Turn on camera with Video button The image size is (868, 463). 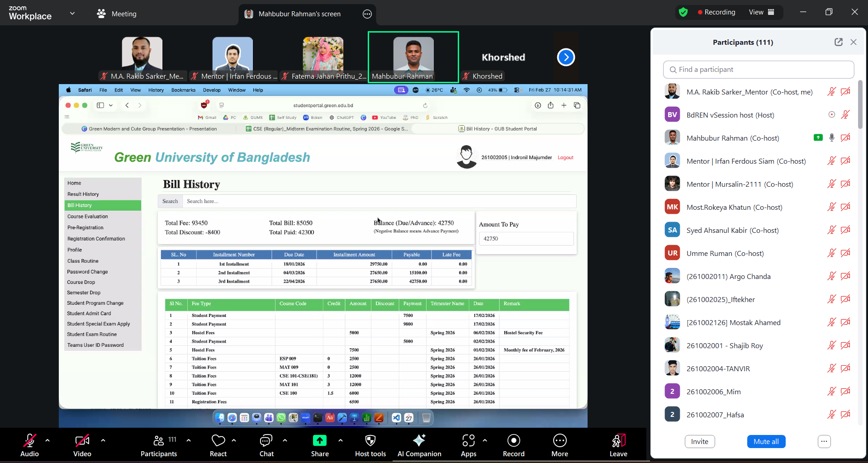pyautogui.click(x=82, y=441)
